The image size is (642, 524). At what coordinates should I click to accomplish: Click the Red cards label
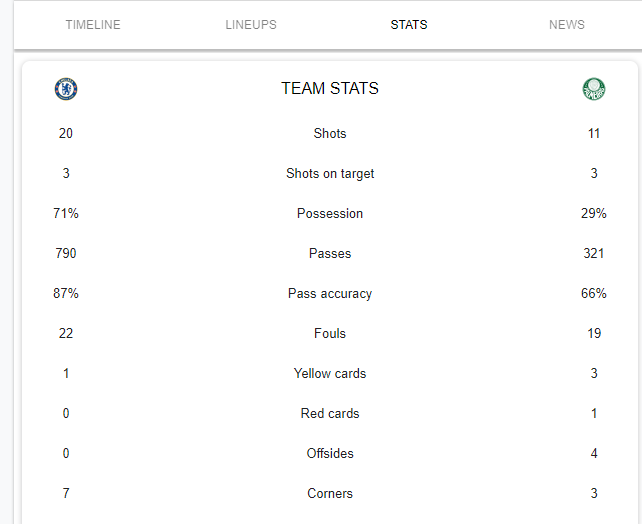pyautogui.click(x=330, y=413)
